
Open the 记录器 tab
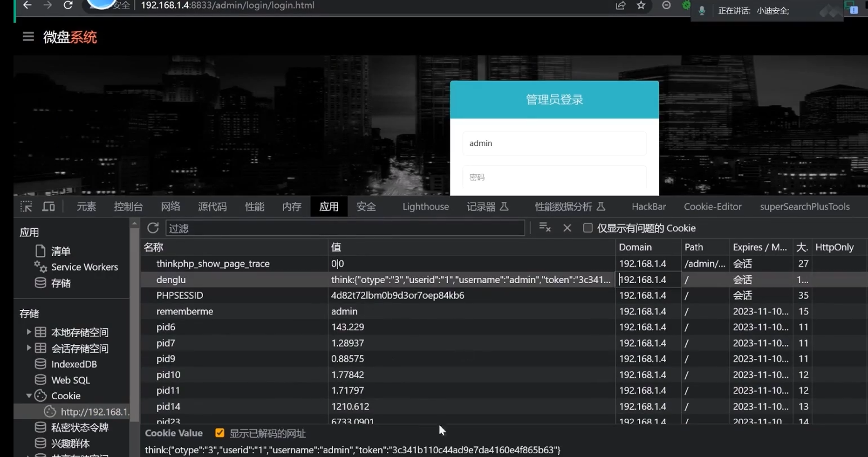click(487, 206)
